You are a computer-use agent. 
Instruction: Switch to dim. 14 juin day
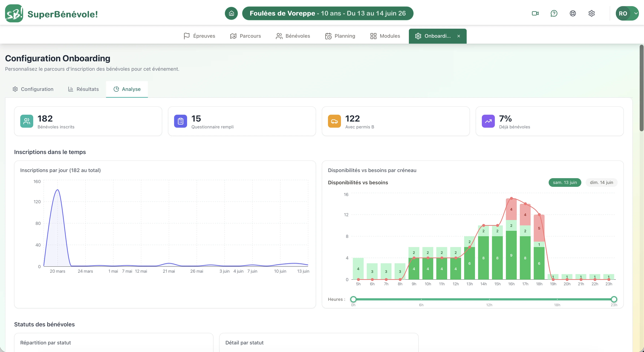tap(601, 182)
